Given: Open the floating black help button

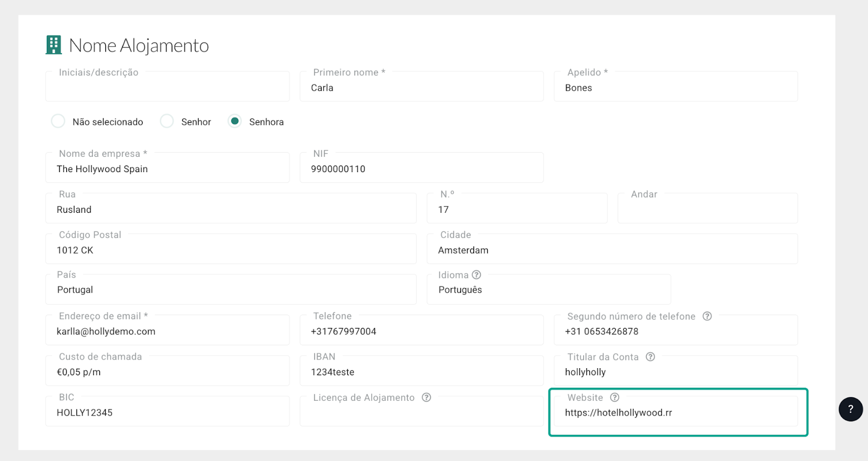Looking at the screenshot, I should pyautogui.click(x=851, y=409).
